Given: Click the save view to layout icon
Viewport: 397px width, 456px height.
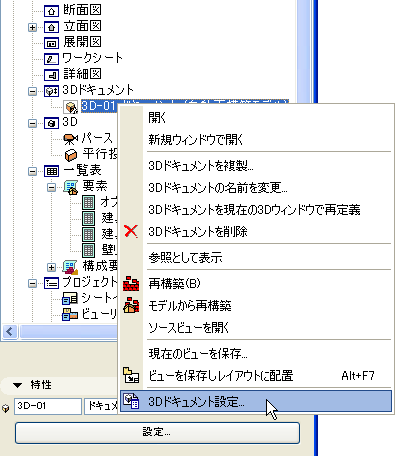Looking at the screenshot, I should tap(131, 376).
